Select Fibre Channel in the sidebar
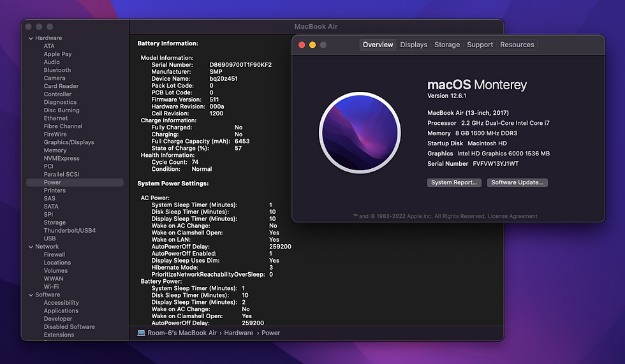625x364 pixels. (63, 126)
